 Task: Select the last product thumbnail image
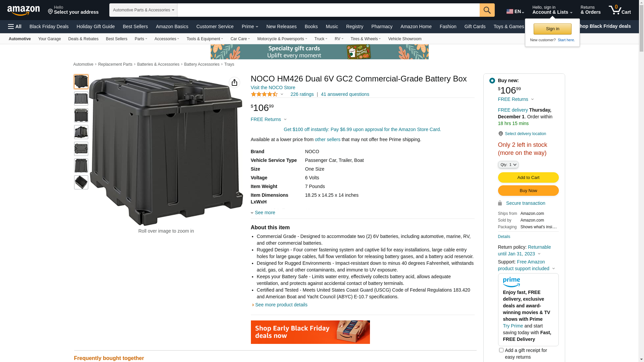coord(81,182)
